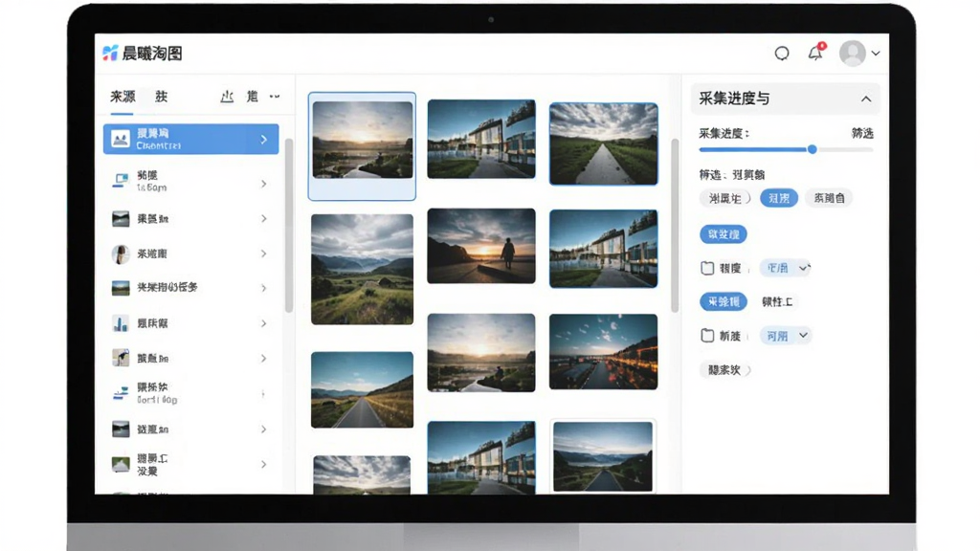Switch to the tab right of 来源
The width and height of the screenshot is (980, 551).
(161, 97)
